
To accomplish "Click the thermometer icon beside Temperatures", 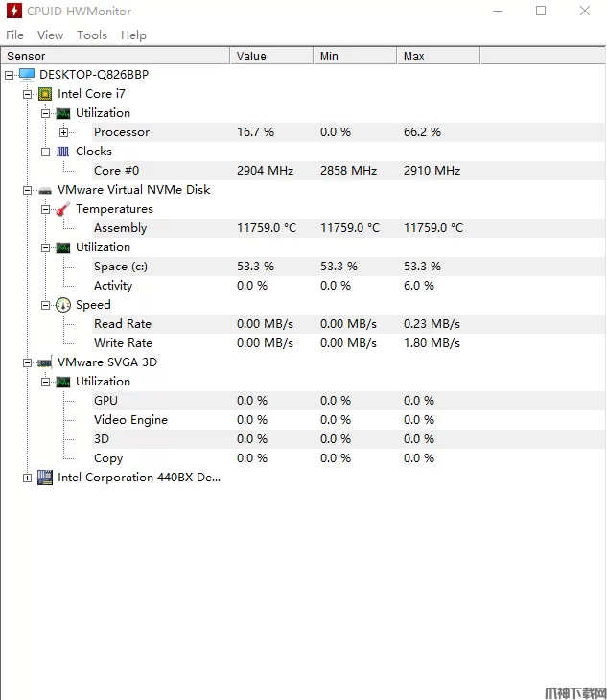I will [x=63, y=209].
